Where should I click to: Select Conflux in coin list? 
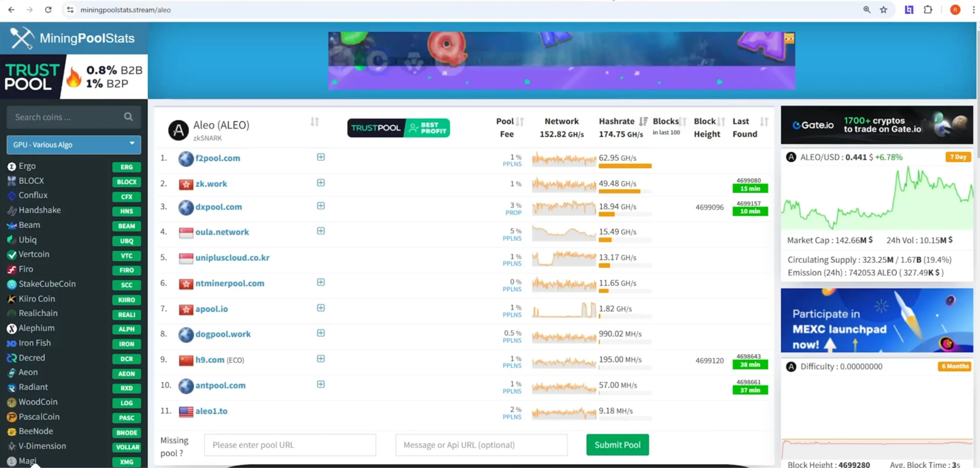pyautogui.click(x=33, y=195)
